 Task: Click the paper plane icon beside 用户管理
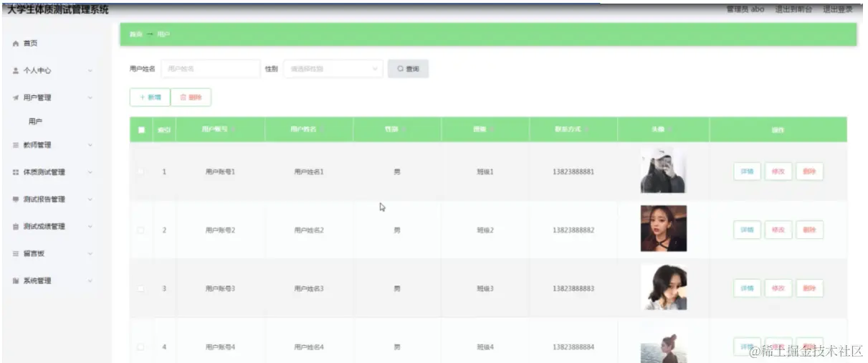click(x=16, y=98)
